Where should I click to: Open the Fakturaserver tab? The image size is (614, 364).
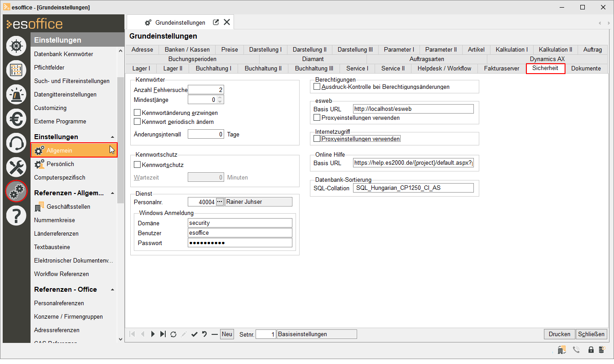point(501,68)
